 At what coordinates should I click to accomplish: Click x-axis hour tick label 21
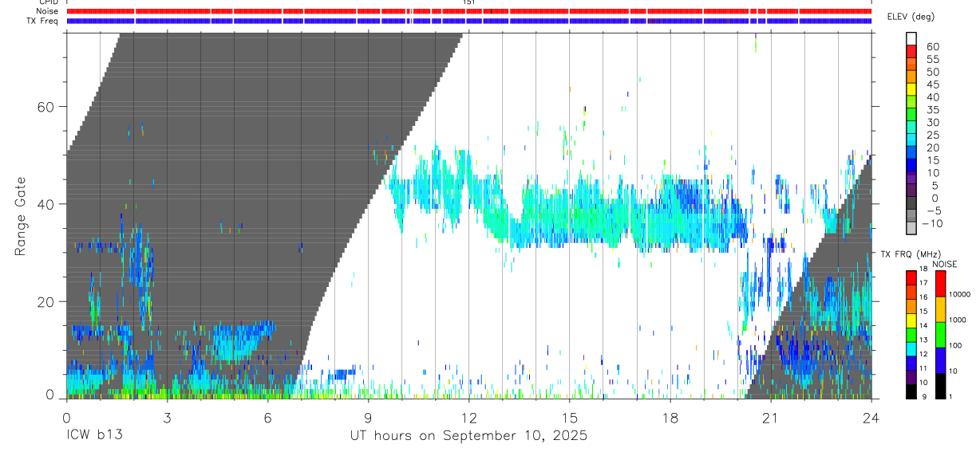click(x=770, y=417)
